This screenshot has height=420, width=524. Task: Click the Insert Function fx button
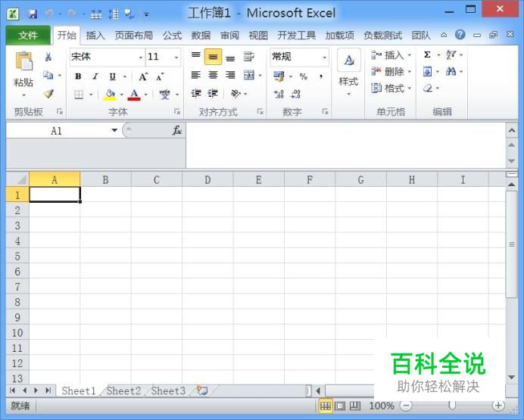[x=176, y=130]
